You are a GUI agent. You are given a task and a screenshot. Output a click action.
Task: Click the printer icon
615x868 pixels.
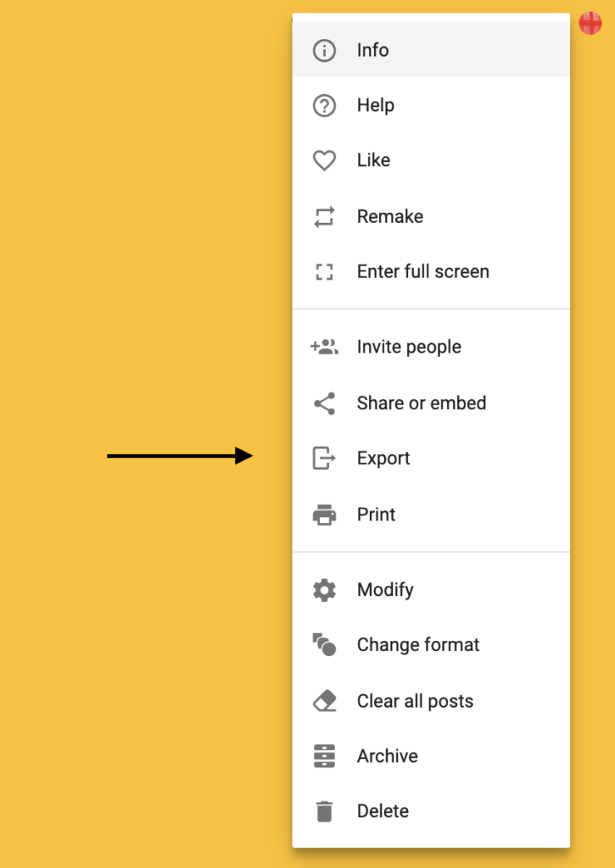(324, 515)
